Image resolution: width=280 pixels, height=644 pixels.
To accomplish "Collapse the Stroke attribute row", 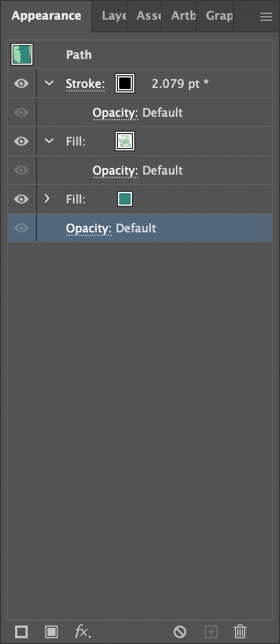I will (x=49, y=83).
